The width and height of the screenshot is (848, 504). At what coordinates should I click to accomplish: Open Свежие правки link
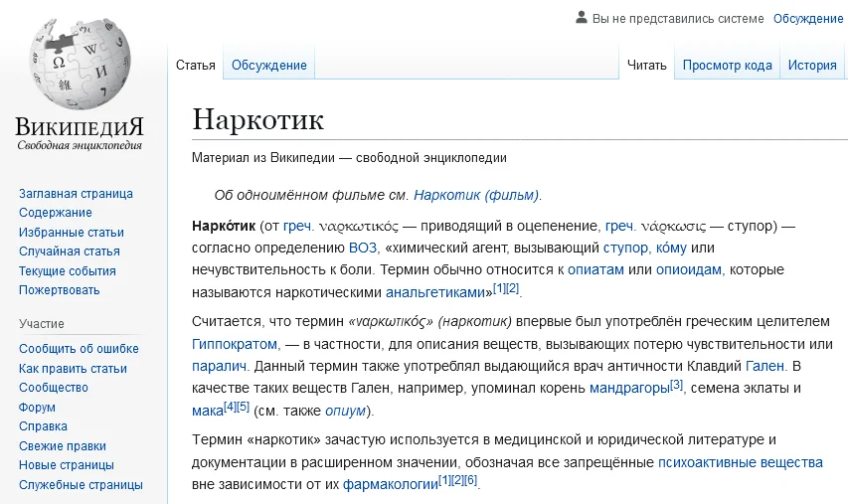[x=63, y=446]
